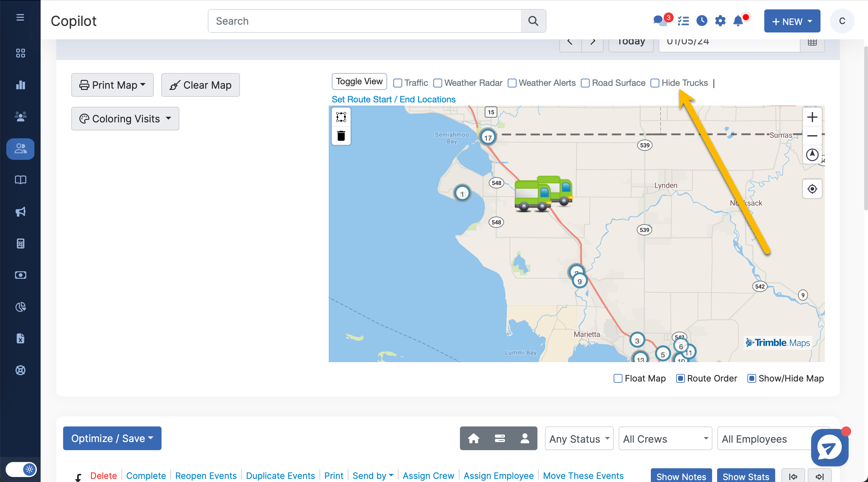Enable the Road Surface checkbox

click(585, 83)
